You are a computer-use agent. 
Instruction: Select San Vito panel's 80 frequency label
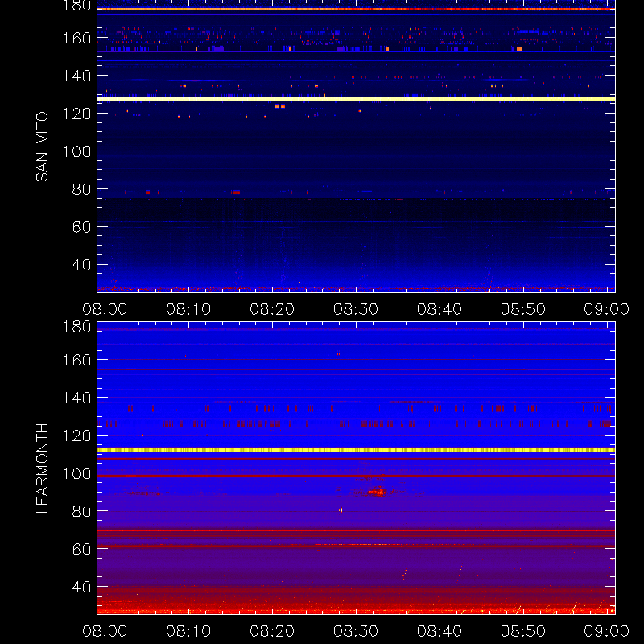(81, 189)
